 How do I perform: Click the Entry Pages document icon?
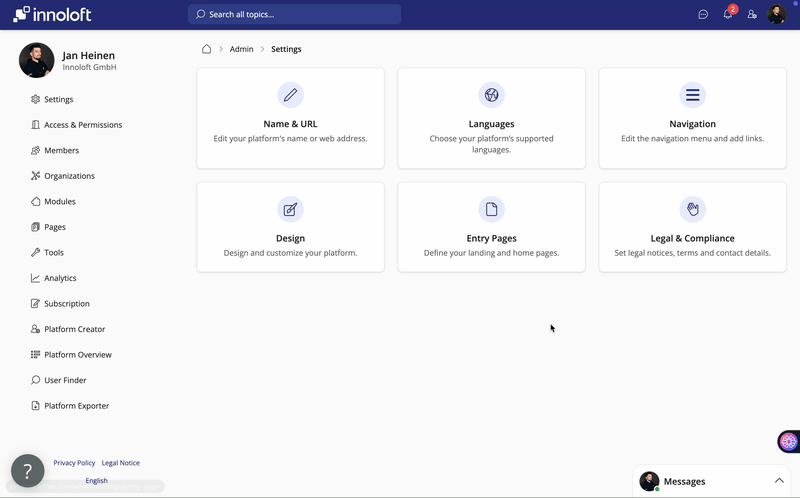pos(491,209)
